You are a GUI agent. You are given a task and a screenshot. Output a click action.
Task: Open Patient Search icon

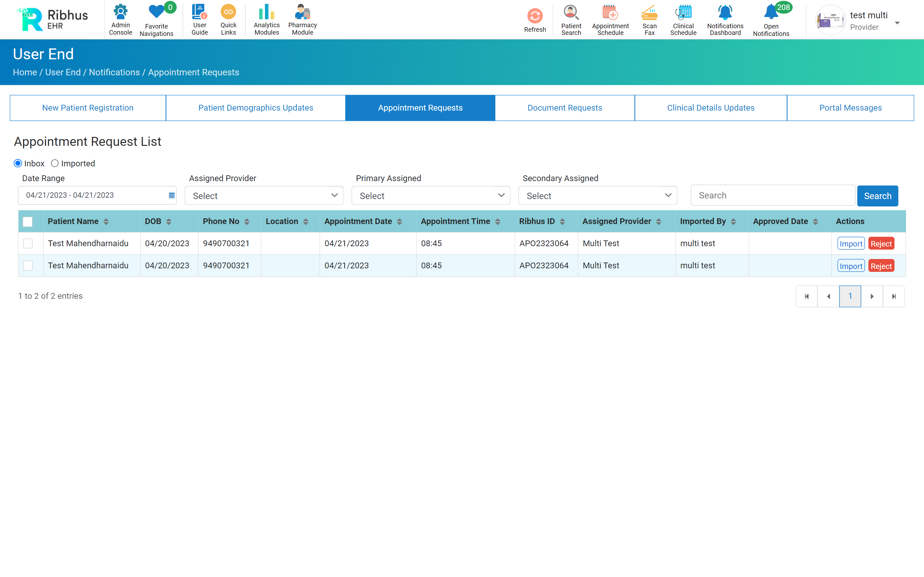pos(571,13)
